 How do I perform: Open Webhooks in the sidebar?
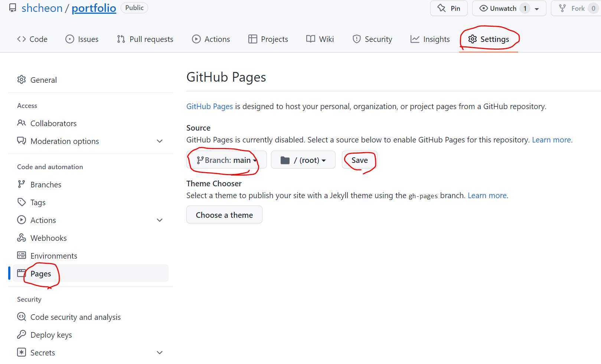[91, 238]
